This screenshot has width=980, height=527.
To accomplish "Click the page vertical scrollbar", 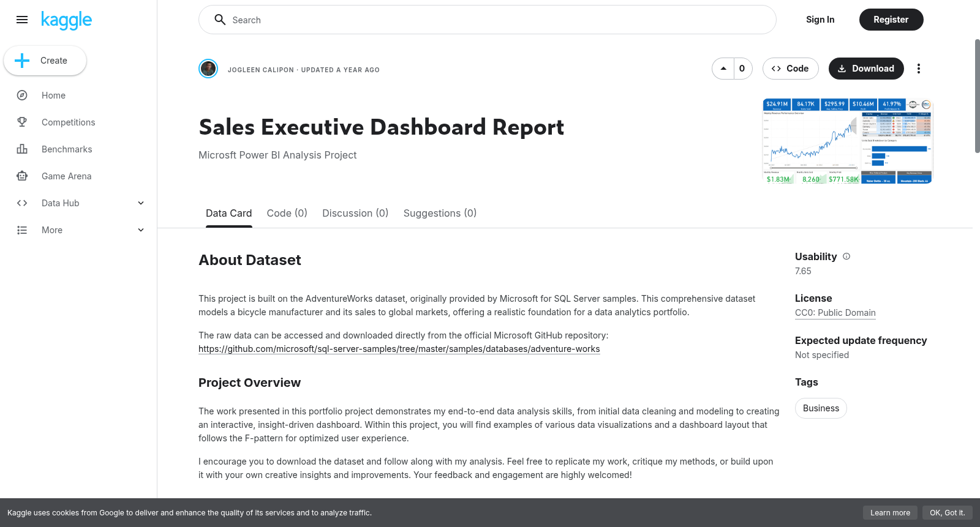I will pyautogui.click(x=977, y=96).
